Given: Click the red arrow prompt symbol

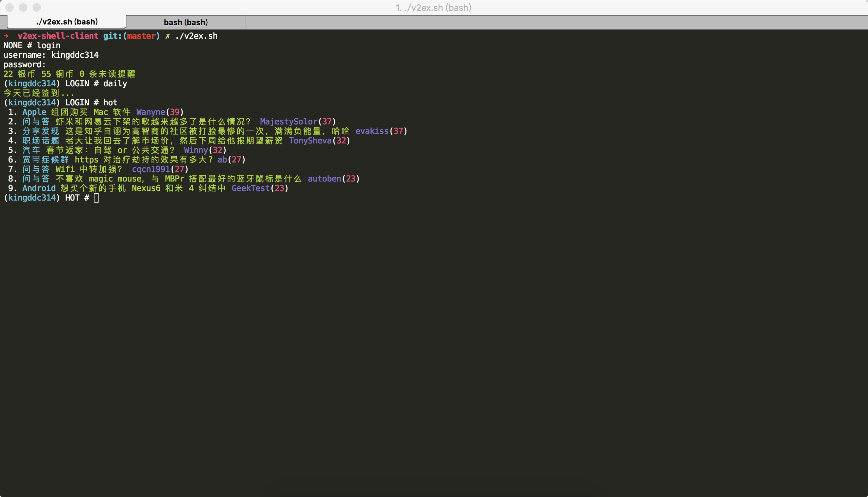Looking at the screenshot, I should [6, 36].
